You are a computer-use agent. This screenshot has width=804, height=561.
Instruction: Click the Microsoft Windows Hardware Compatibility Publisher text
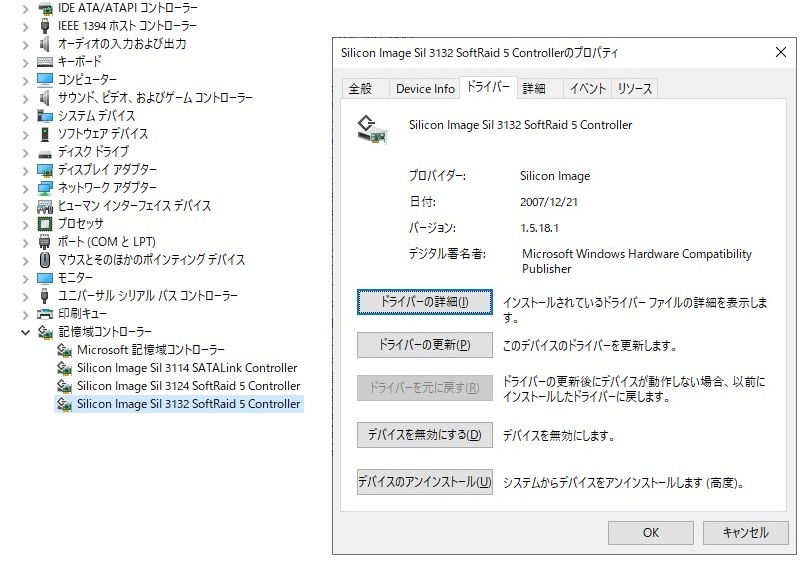[x=637, y=261]
